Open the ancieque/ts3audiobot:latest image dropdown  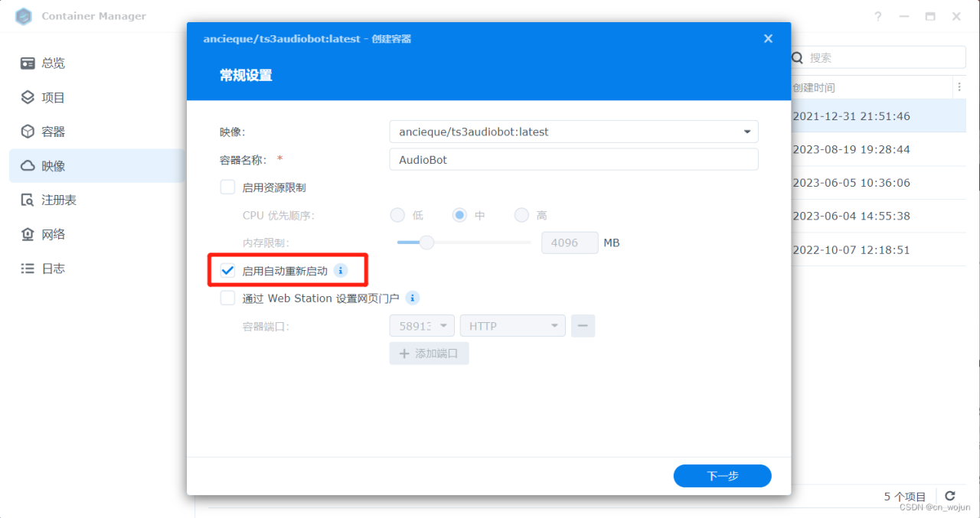(x=746, y=131)
